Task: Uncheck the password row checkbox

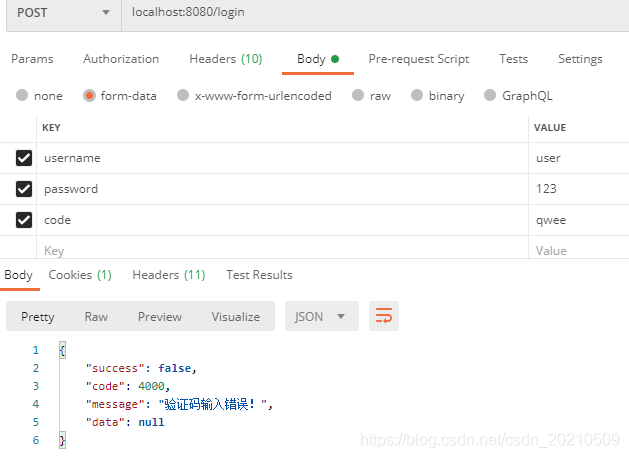Action: click(x=24, y=189)
